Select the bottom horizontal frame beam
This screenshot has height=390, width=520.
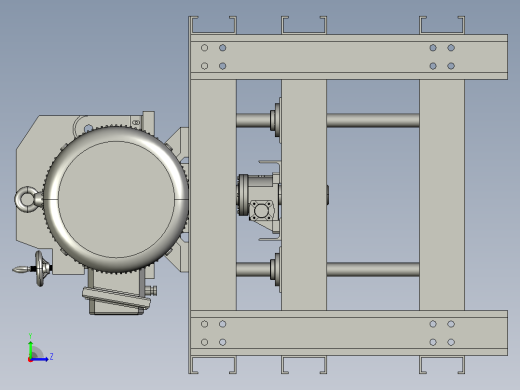(349, 333)
